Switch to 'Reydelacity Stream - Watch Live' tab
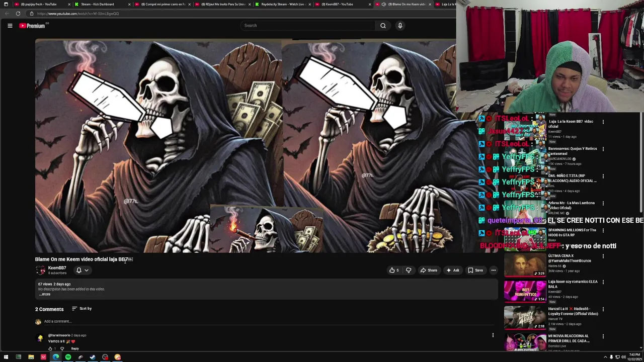This screenshot has height=362, width=644. 282,4
